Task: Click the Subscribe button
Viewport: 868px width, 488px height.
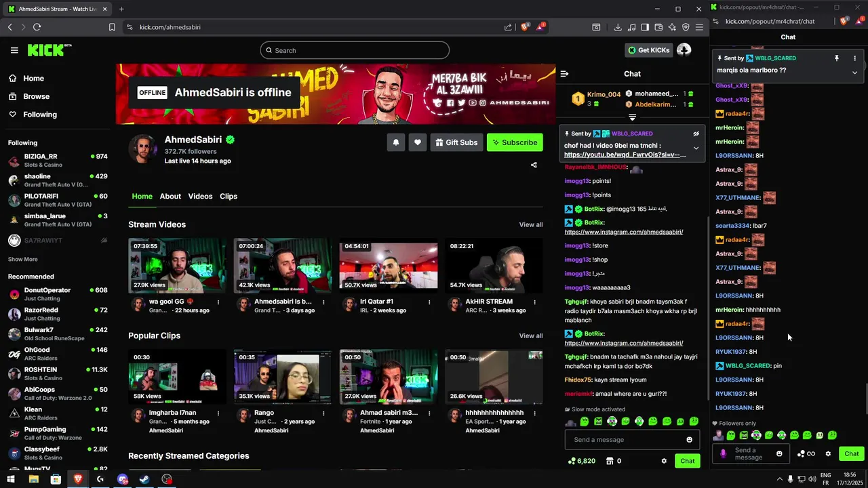Action: 515,142
